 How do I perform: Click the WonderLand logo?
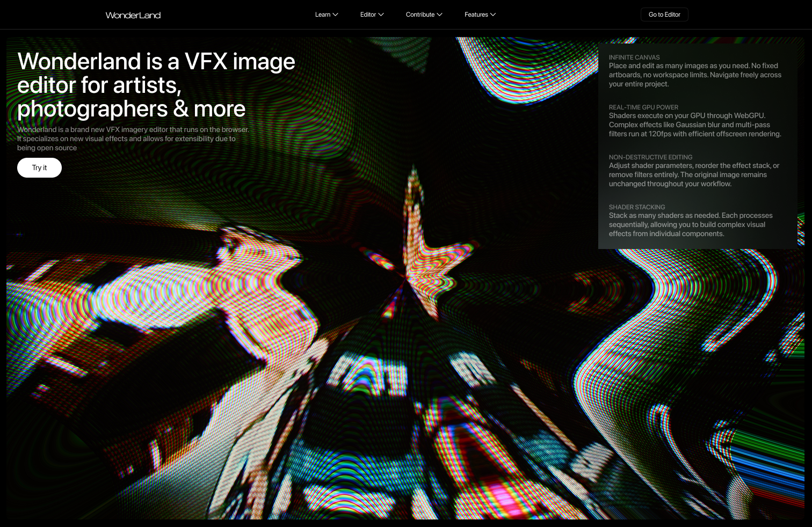tap(133, 15)
